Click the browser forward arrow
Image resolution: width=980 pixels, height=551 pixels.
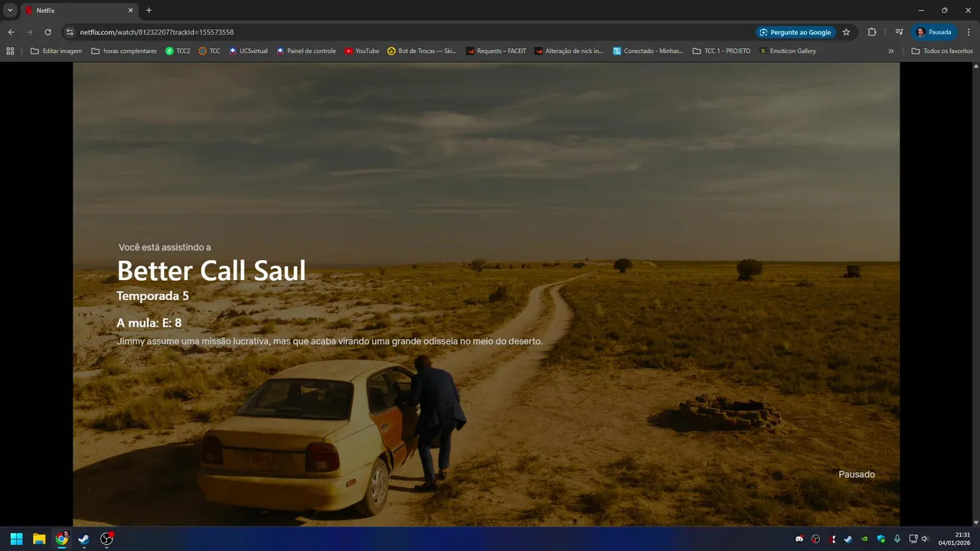30,32
